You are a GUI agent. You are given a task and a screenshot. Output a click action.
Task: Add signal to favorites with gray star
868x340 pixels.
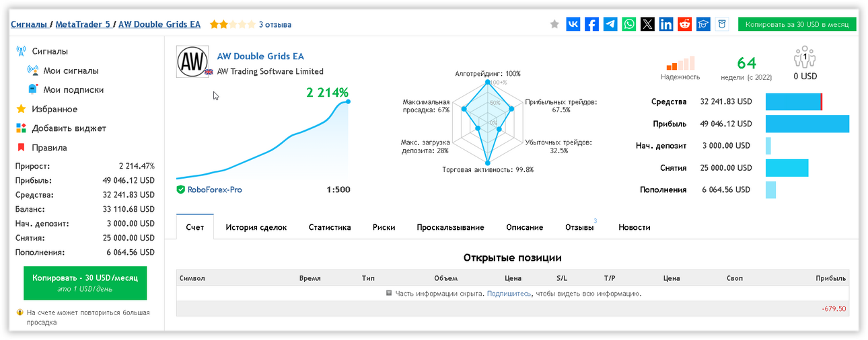pyautogui.click(x=554, y=24)
